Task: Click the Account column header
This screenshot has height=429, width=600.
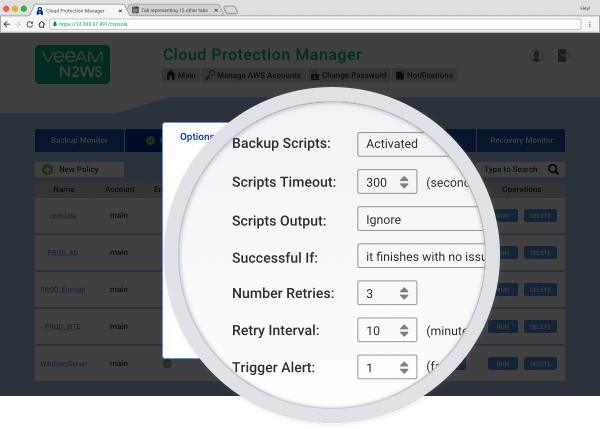Action: [120, 189]
